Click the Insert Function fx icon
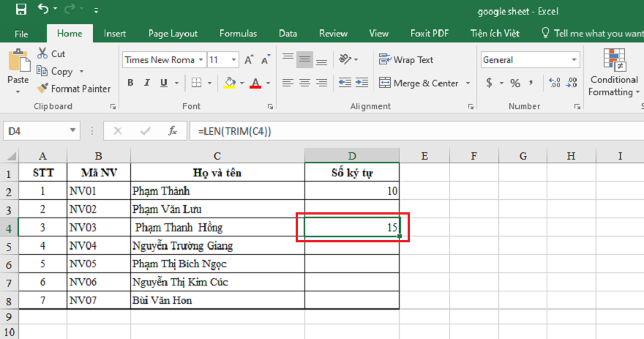Image resolution: width=644 pixels, height=339 pixels. click(173, 131)
